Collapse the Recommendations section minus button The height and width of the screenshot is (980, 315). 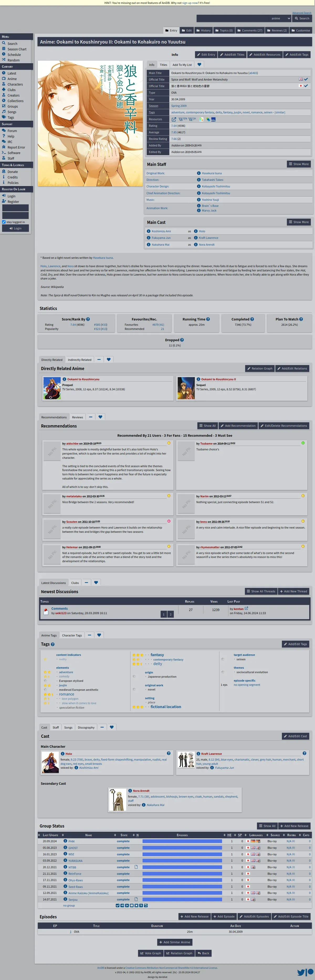point(91,417)
